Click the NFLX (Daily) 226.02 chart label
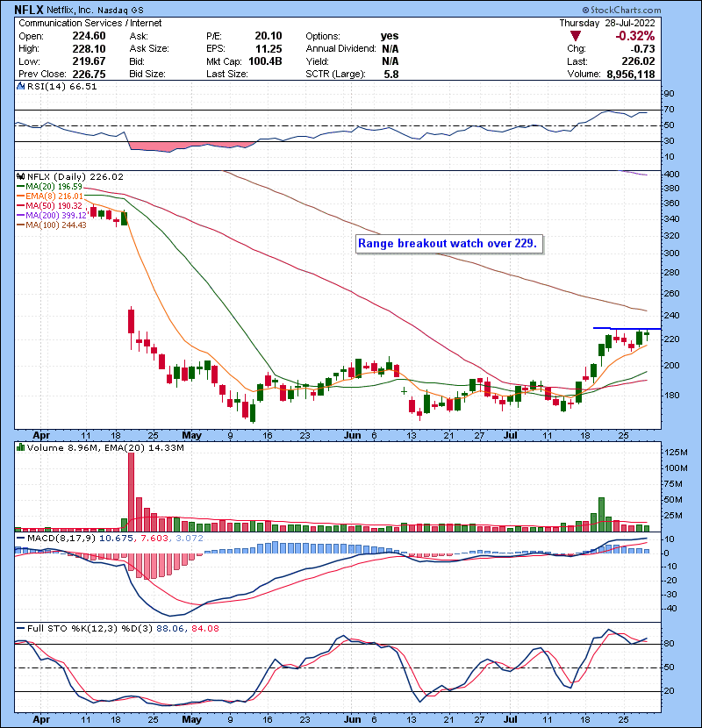 click(x=75, y=177)
